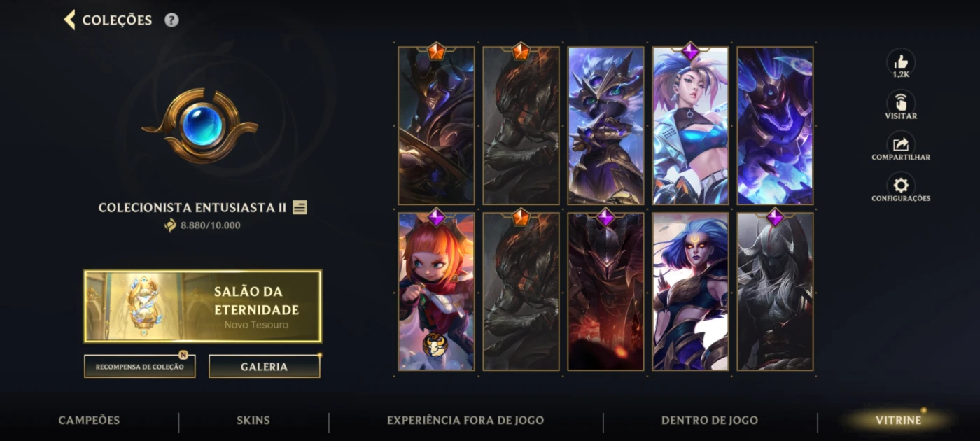
Task: Switch to the Campeões tab
Action: 89,421
